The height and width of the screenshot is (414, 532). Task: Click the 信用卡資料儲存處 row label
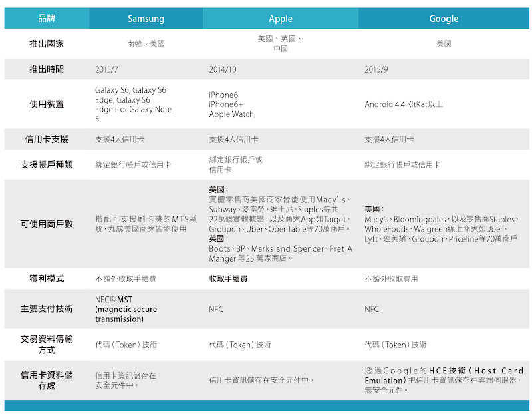tap(47, 380)
